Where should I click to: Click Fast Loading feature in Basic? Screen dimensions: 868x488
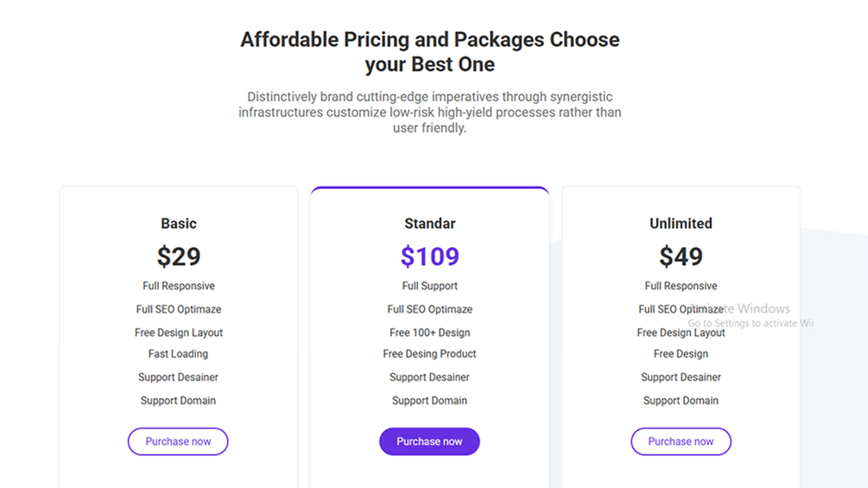(x=178, y=354)
